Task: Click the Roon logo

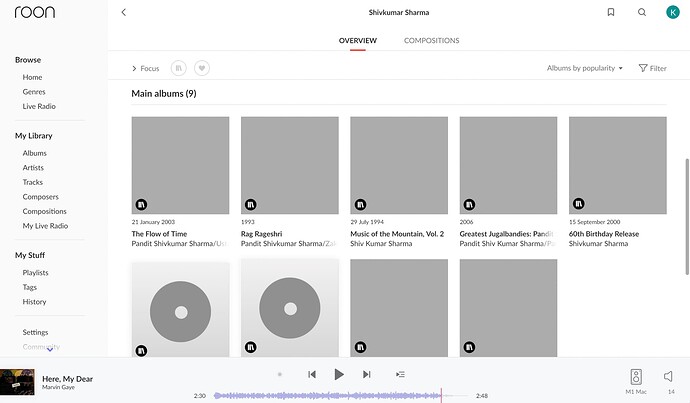Action: pos(35,12)
